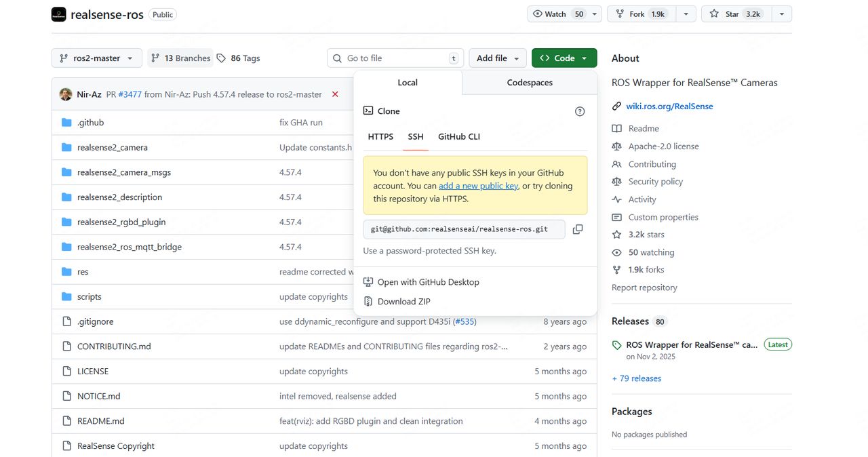Click the terminal icon next to Clone

pyautogui.click(x=368, y=111)
